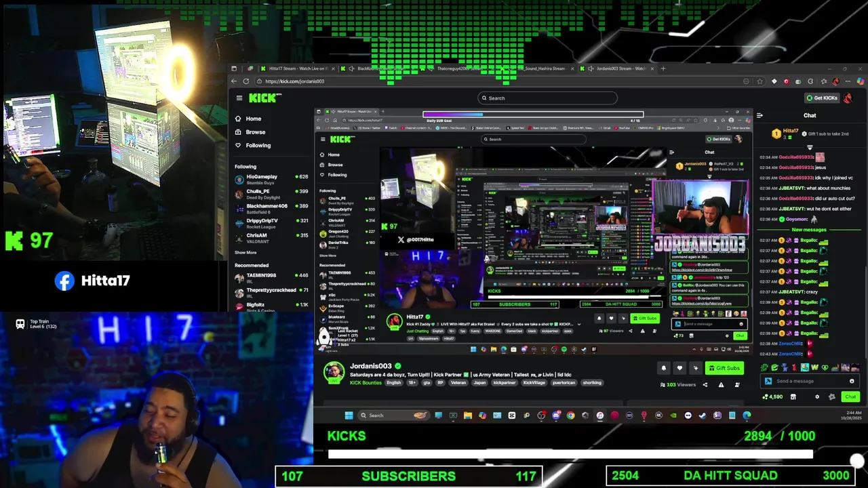The height and width of the screenshot is (488, 868).
Task: Open the Windows Start button
Action: click(349, 415)
